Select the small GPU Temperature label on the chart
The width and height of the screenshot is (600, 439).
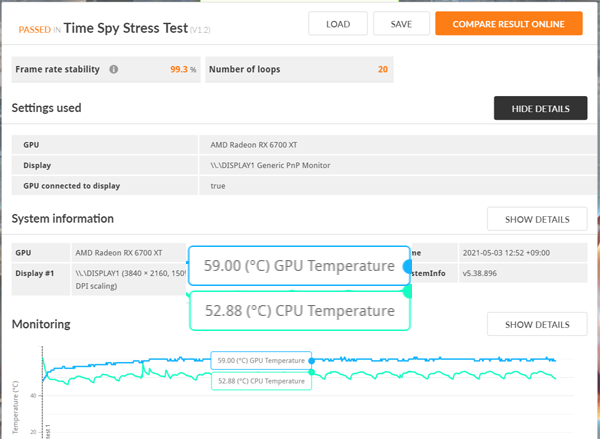pos(261,360)
